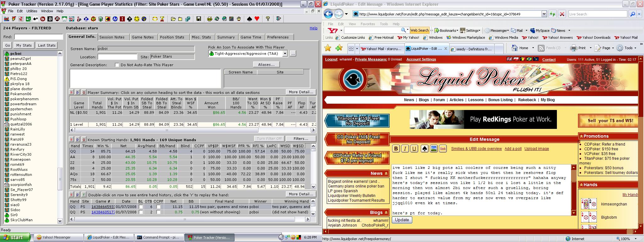The width and height of the screenshot is (644, 242).
Task: Open 'Smilies & UBB code overview' link
Action: click(x=476, y=149)
